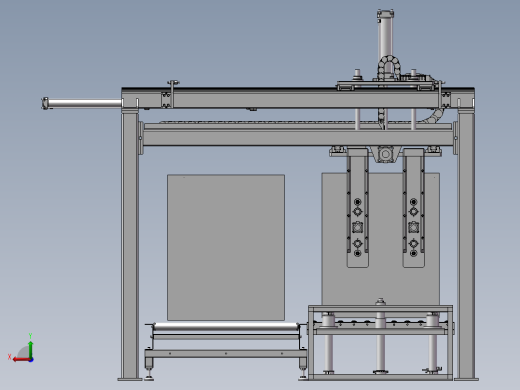
Task: Select the right vertical support column
Action: 466,245
